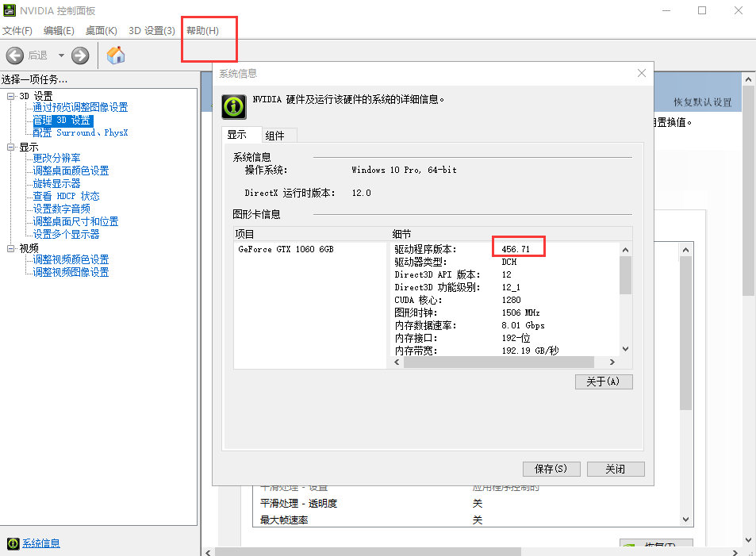The image size is (756, 556).
Task: Collapse the 视频 tree node
Action: [10, 248]
